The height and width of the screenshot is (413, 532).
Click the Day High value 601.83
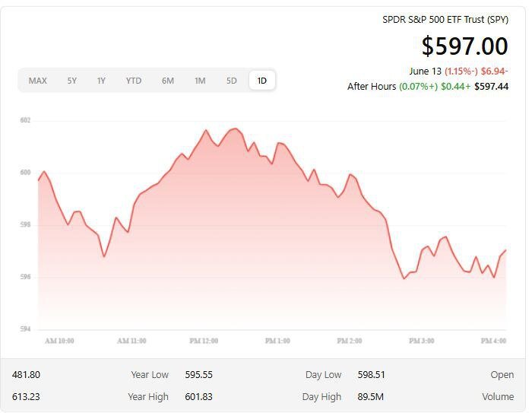point(198,397)
